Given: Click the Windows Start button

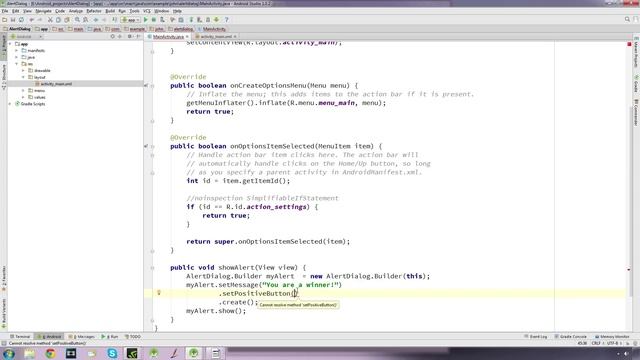Looking at the screenshot, I should click(9, 353).
